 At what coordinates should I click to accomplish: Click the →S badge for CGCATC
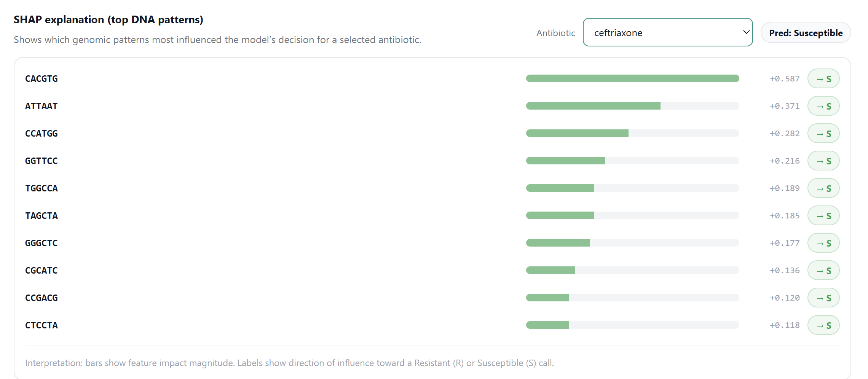tap(823, 271)
